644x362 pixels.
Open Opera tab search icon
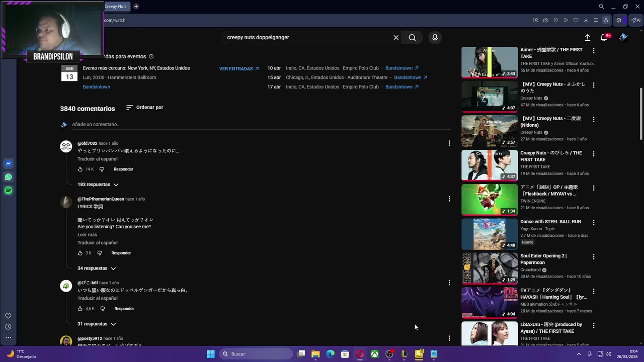(x=601, y=7)
